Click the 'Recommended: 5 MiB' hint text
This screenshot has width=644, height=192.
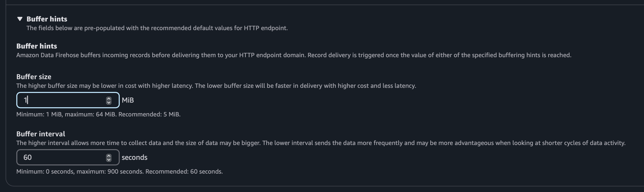(150, 114)
